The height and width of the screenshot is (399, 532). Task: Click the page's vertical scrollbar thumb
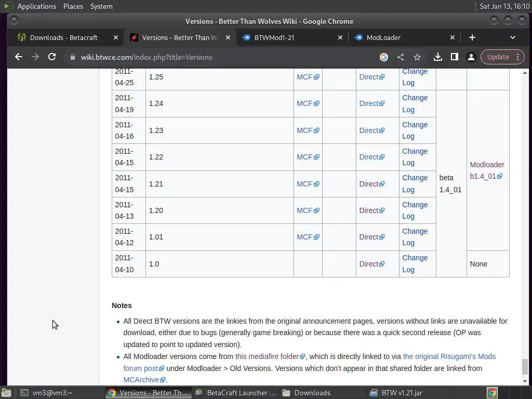525,366
